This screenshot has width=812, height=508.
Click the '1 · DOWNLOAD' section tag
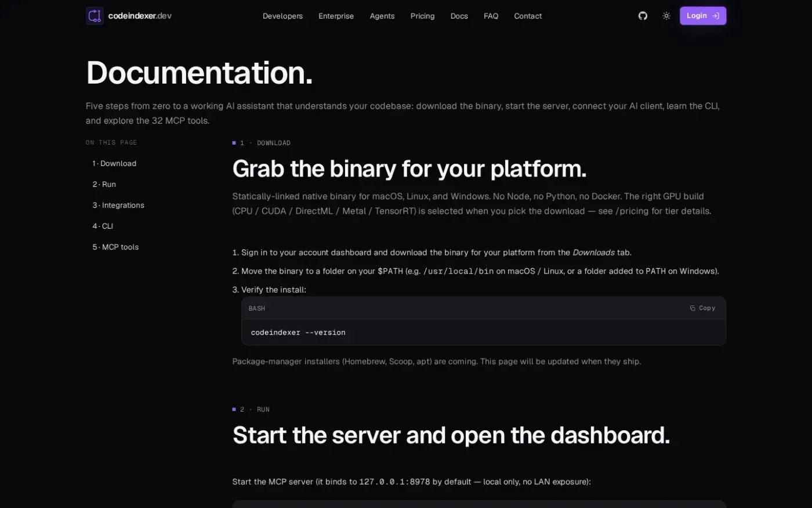(262, 143)
